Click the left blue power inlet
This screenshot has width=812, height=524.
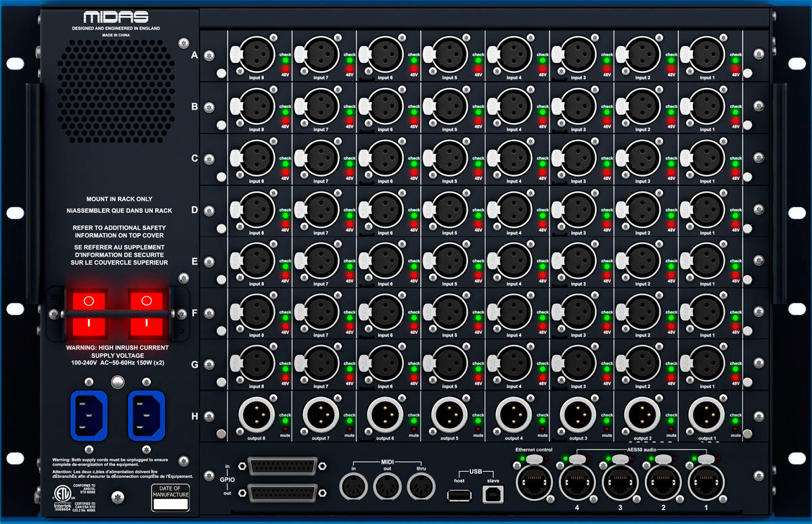(x=89, y=412)
